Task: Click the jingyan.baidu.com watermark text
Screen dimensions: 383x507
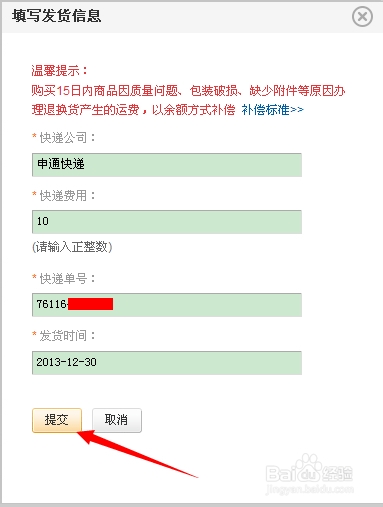Action: point(310,489)
